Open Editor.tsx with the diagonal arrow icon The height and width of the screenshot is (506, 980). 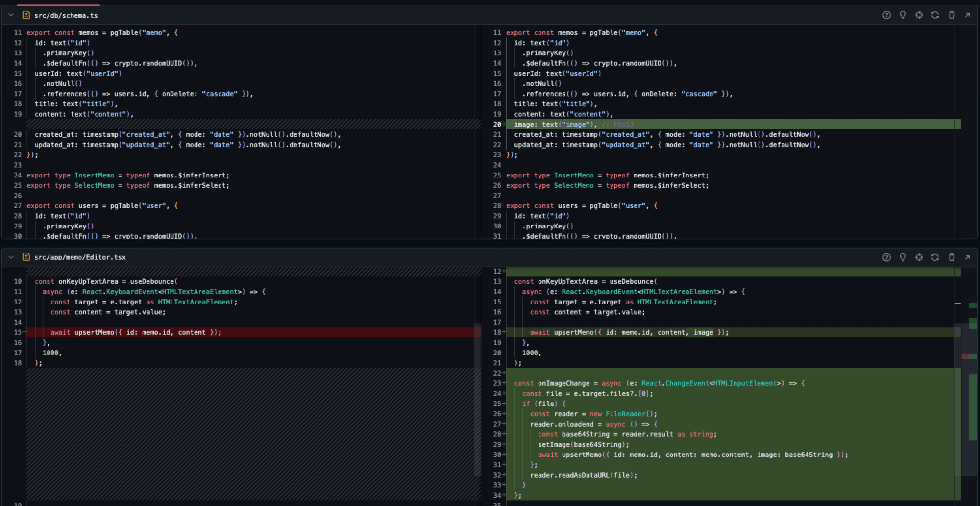point(967,257)
